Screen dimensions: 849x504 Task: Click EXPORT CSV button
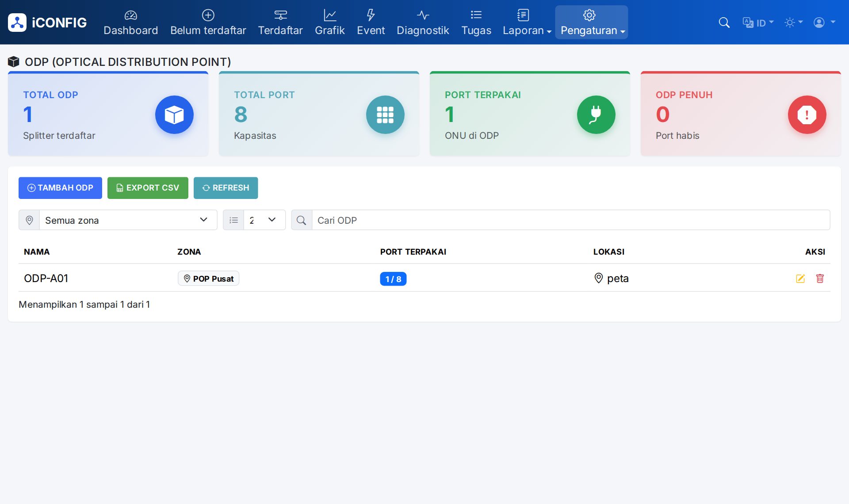(148, 188)
